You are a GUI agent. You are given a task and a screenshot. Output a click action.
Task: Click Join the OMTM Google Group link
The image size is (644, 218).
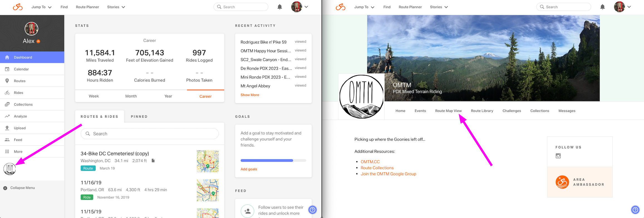(x=388, y=174)
